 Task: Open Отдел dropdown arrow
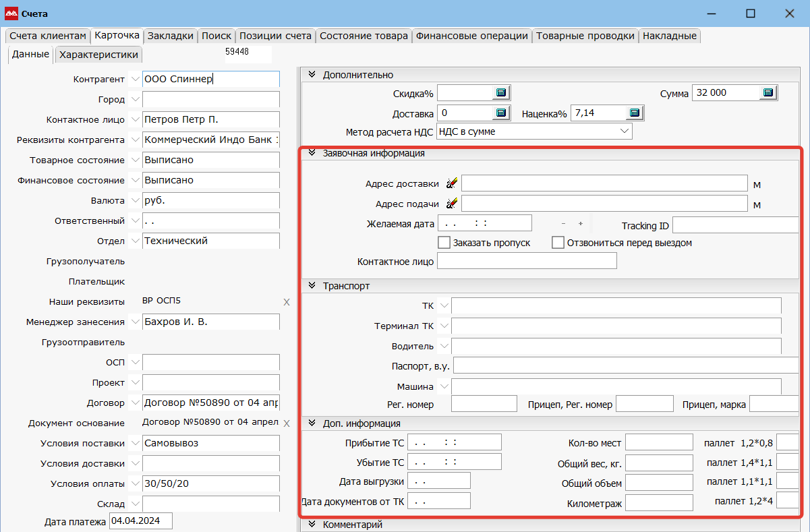click(135, 241)
